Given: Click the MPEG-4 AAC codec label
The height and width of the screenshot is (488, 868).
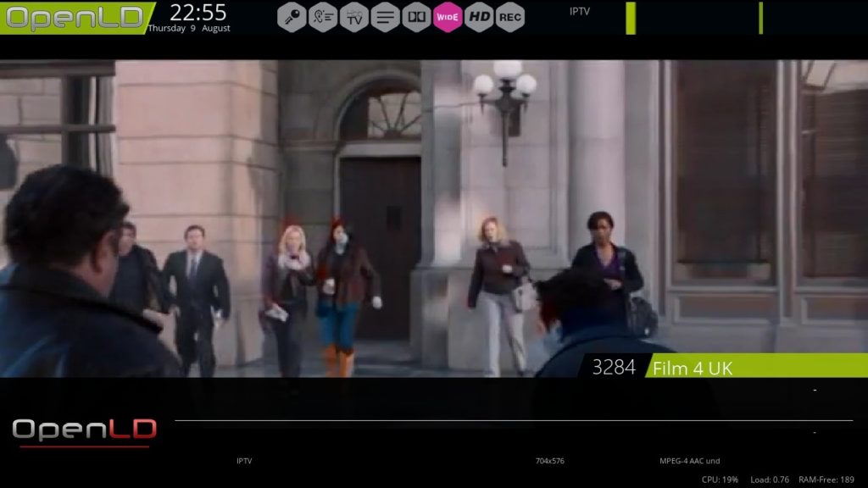Looking at the screenshot, I should pos(689,463).
